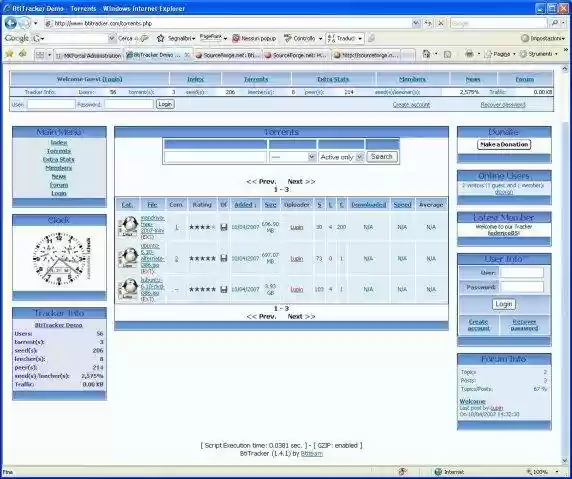Click the Login button in the User Info panel

click(x=504, y=304)
